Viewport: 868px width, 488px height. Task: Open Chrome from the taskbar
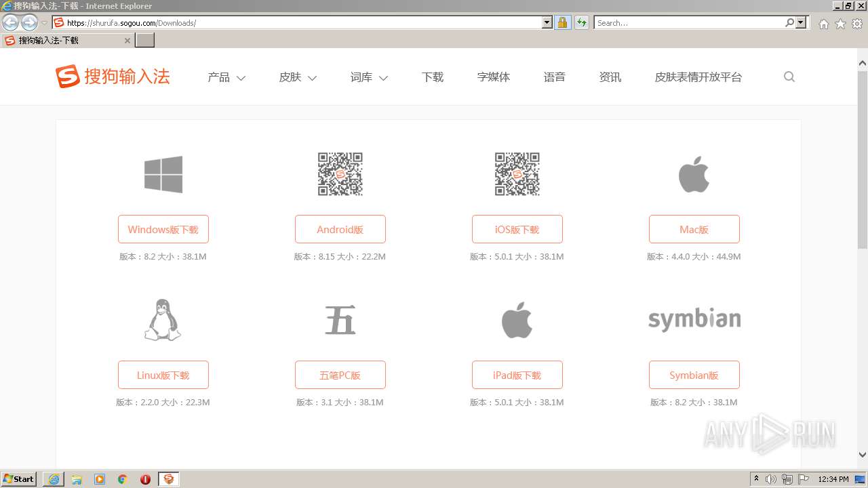tap(123, 479)
